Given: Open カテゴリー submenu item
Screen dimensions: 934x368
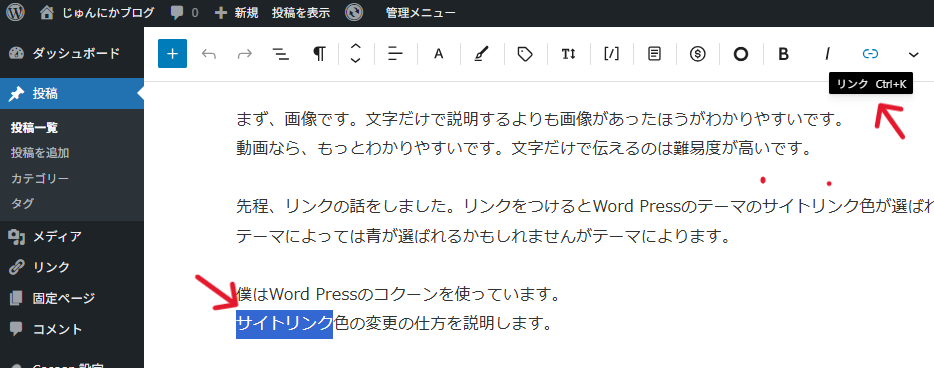Looking at the screenshot, I should click(x=40, y=179).
